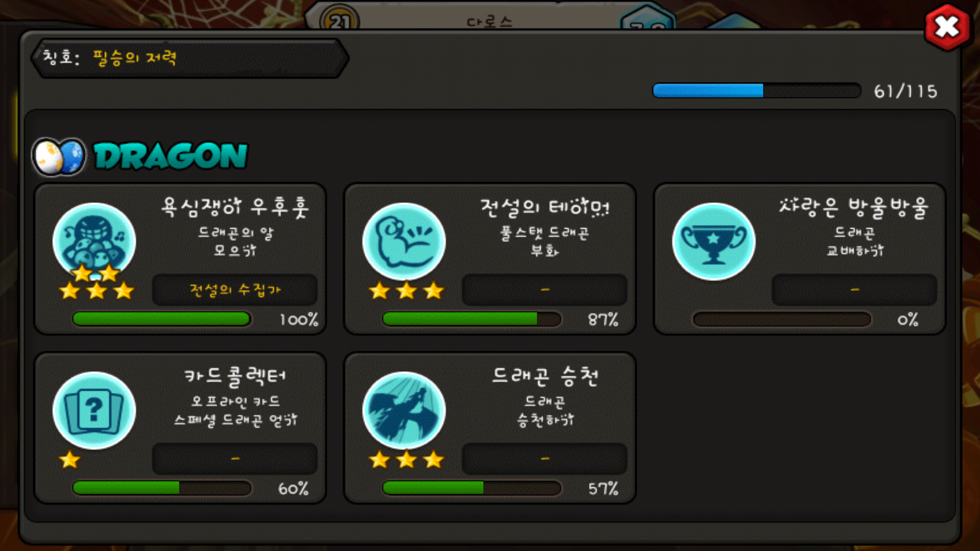Tap the 칭호 title label field

(x=190, y=58)
